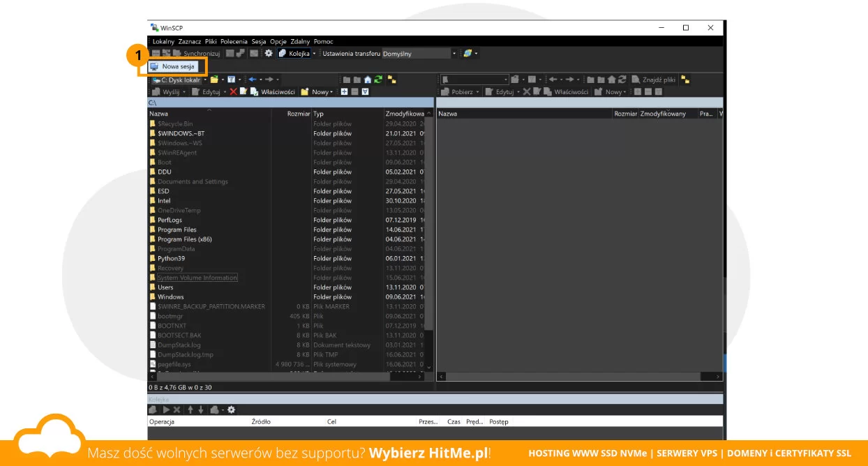Open the Lokalny menu
The width and height of the screenshot is (868, 466).
coord(163,42)
